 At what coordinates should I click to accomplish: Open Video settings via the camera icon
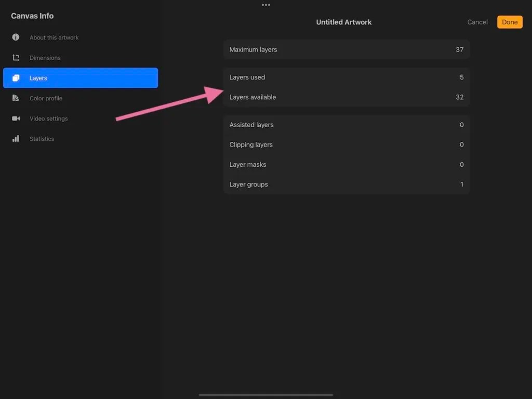(16, 118)
